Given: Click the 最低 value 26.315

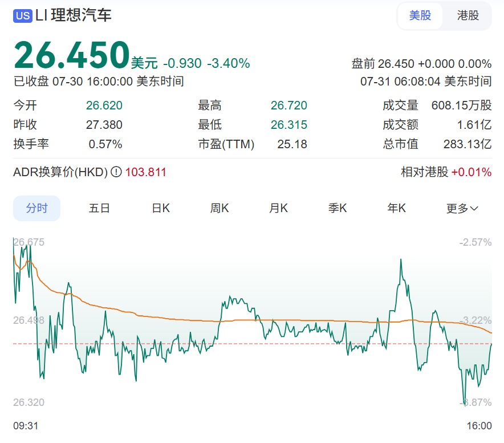Looking at the screenshot, I should tap(288, 125).
